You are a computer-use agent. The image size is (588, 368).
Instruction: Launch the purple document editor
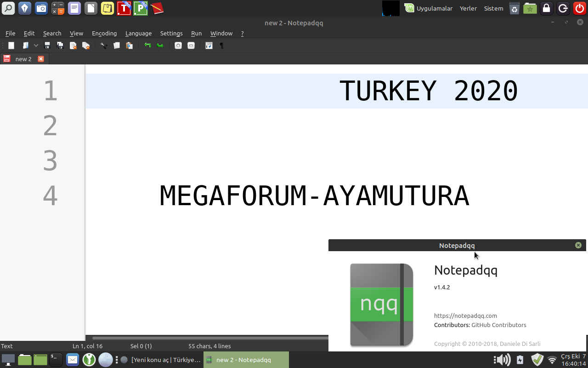(x=74, y=8)
